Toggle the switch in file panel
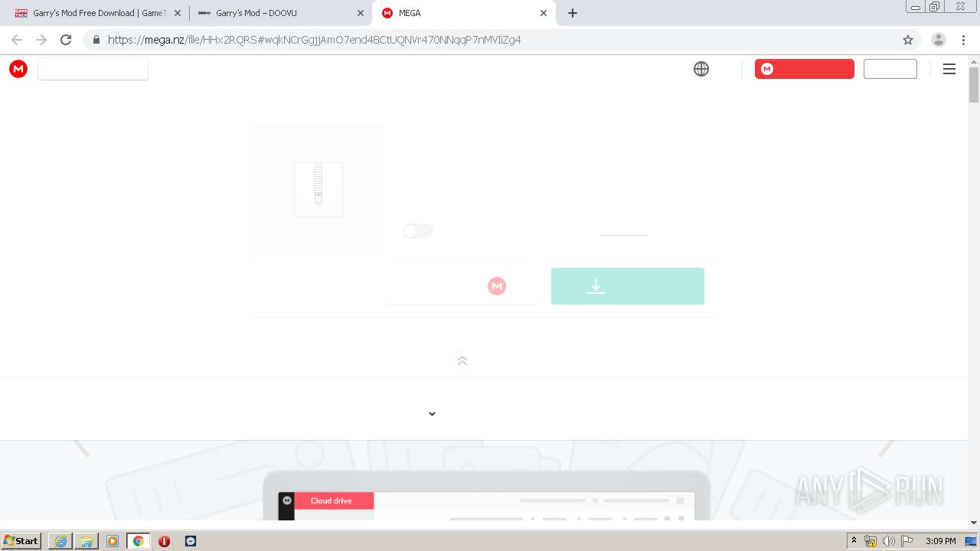This screenshot has width=980, height=551. point(418,231)
